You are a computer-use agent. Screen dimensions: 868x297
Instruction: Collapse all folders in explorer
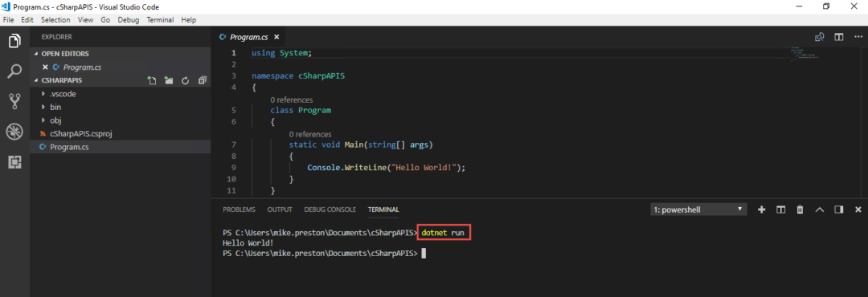[x=202, y=80]
